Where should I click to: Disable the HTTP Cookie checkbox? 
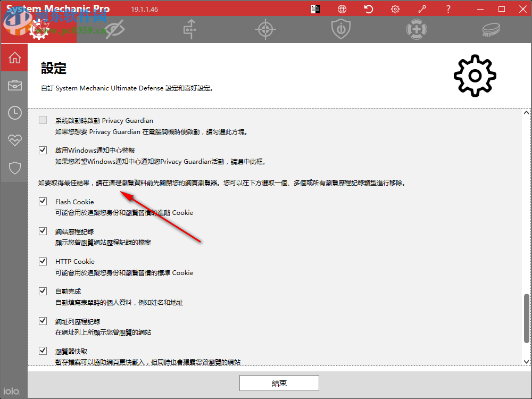click(43, 261)
